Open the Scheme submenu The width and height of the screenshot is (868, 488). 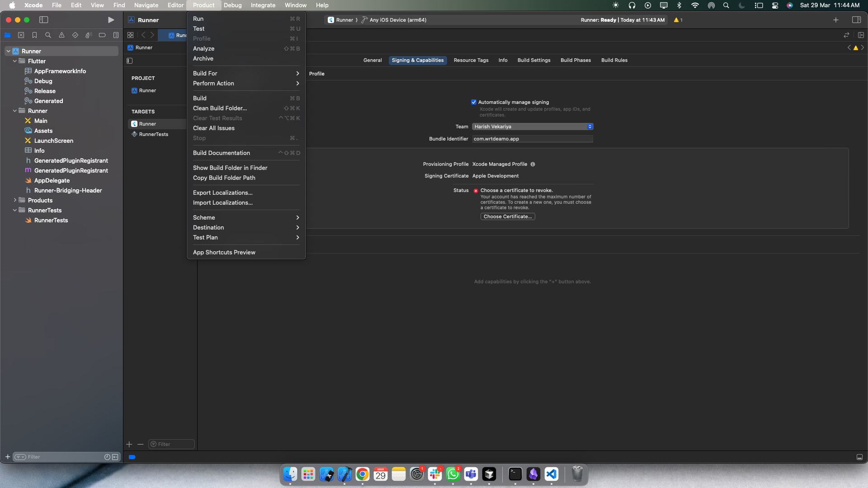[x=246, y=217]
